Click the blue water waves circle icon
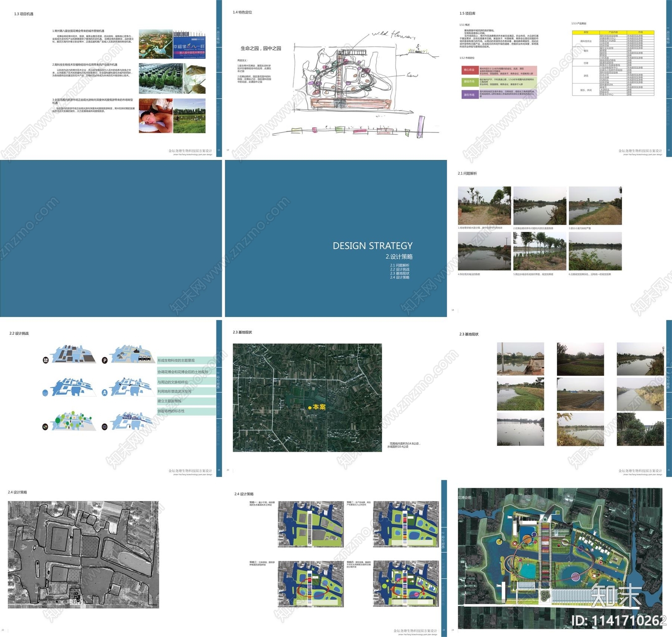The width and height of the screenshot is (672, 637). [x=45, y=393]
